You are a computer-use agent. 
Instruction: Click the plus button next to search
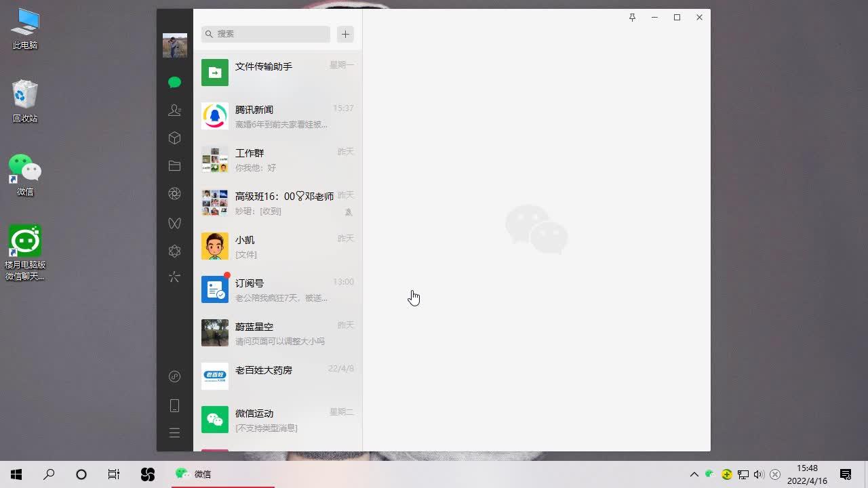pyautogui.click(x=345, y=34)
